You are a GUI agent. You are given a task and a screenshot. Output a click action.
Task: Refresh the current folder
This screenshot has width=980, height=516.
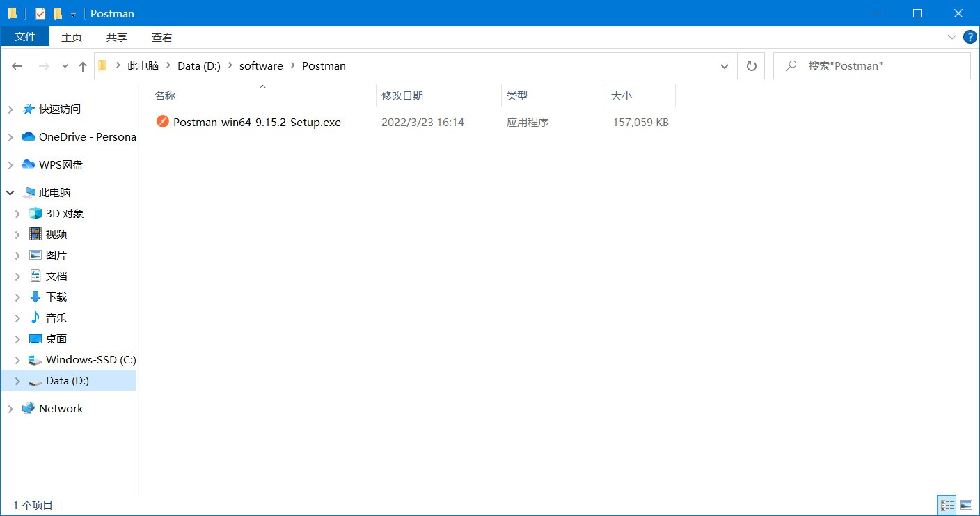tap(751, 66)
